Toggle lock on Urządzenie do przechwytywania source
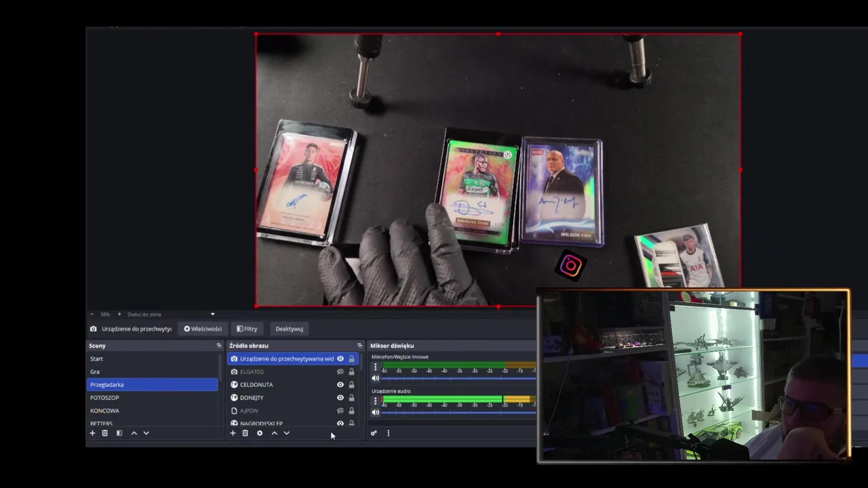 coord(351,359)
